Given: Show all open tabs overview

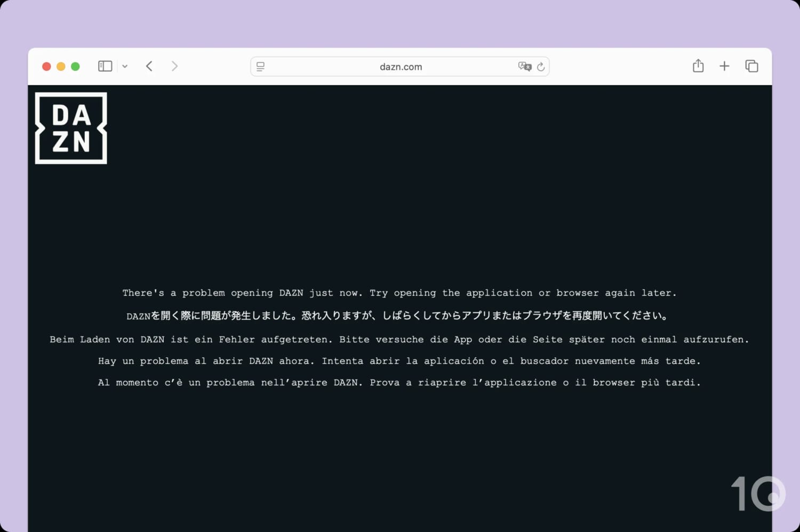Looking at the screenshot, I should click(x=751, y=66).
